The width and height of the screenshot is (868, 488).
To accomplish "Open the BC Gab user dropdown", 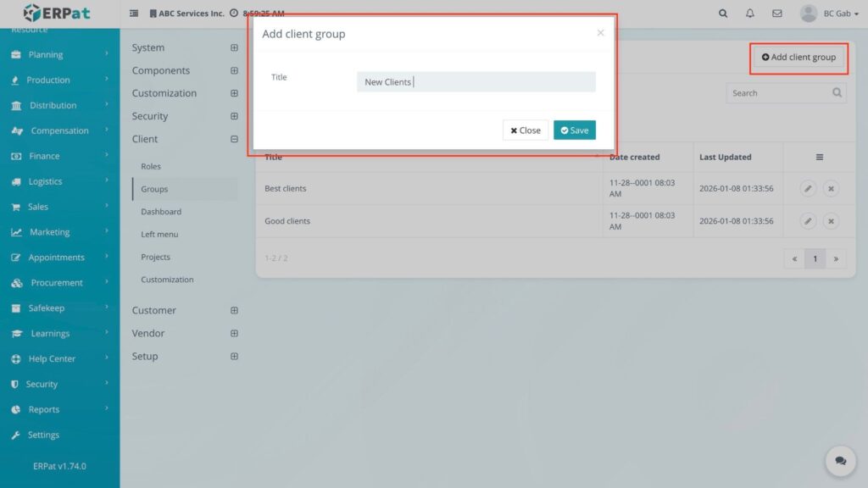I will pos(841,14).
